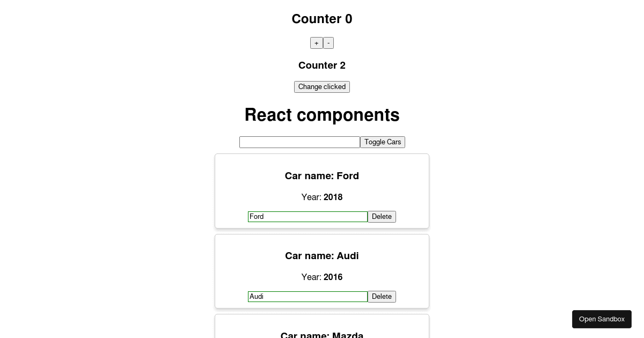Click the Counter 2 heading
644x338 pixels.
click(x=322, y=65)
